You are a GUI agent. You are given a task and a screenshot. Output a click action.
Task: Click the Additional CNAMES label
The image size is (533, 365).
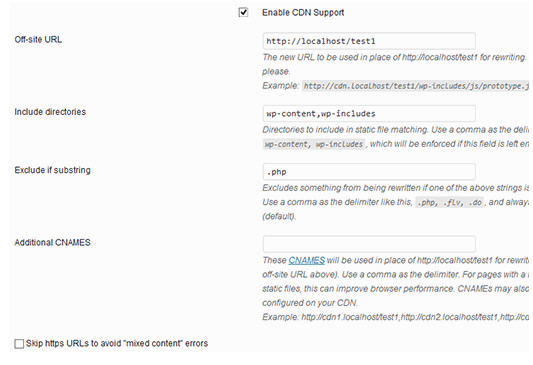tap(52, 242)
